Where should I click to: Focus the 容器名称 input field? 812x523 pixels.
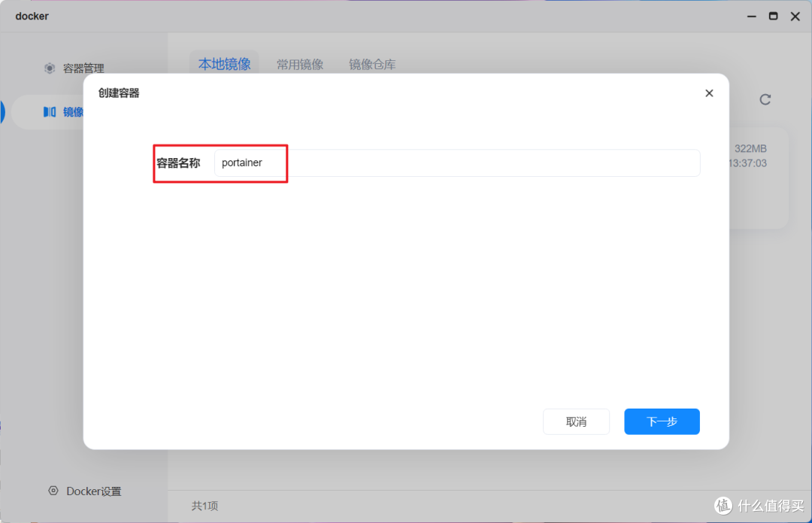coord(457,163)
